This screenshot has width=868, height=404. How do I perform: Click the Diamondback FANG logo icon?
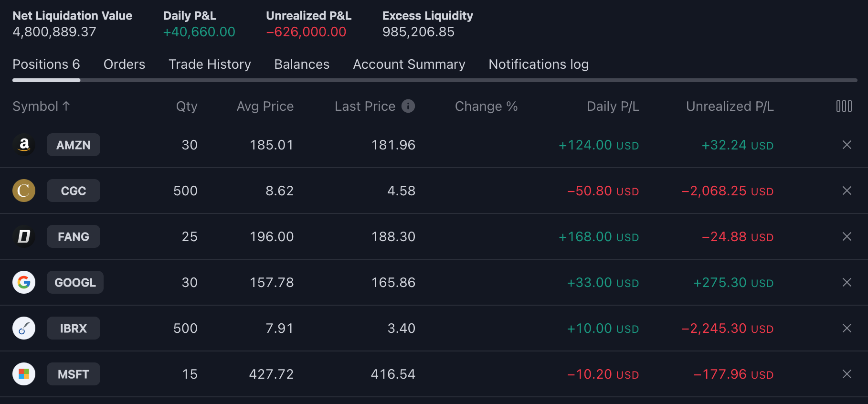point(24,236)
